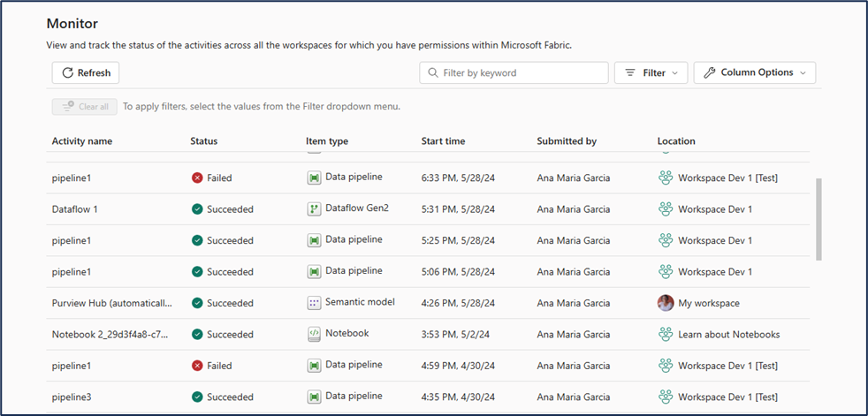
Task: Sort by the Start time column header
Action: [x=443, y=141]
